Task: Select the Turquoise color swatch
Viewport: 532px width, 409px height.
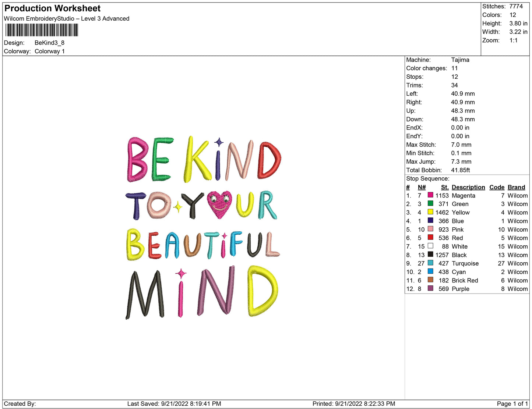Action: coord(430,263)
